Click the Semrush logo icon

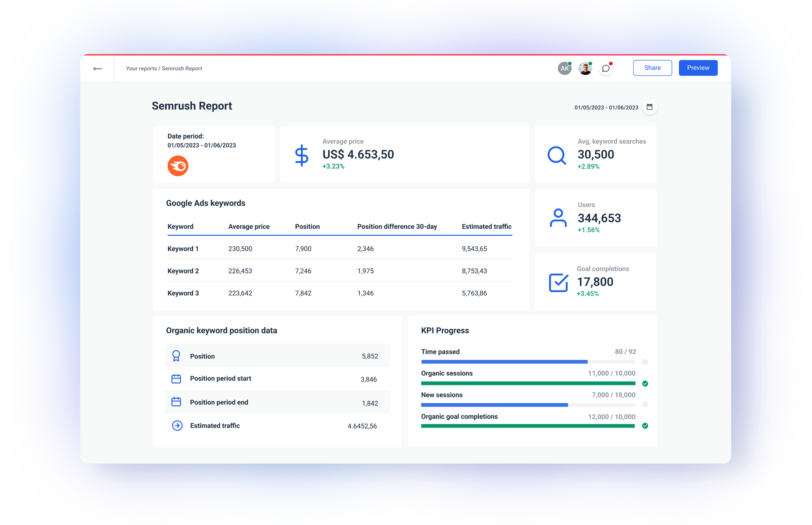(x=178, y=166)
